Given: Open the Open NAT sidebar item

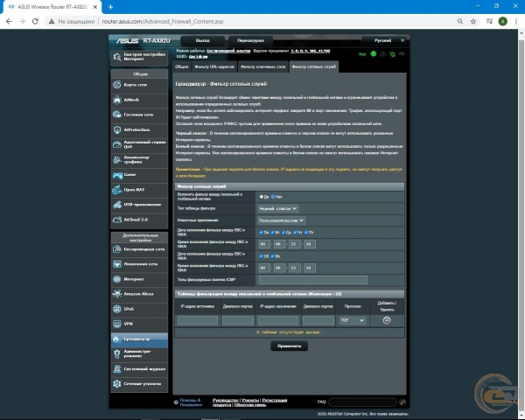Looking at the screenshot, I should (139, 190).
